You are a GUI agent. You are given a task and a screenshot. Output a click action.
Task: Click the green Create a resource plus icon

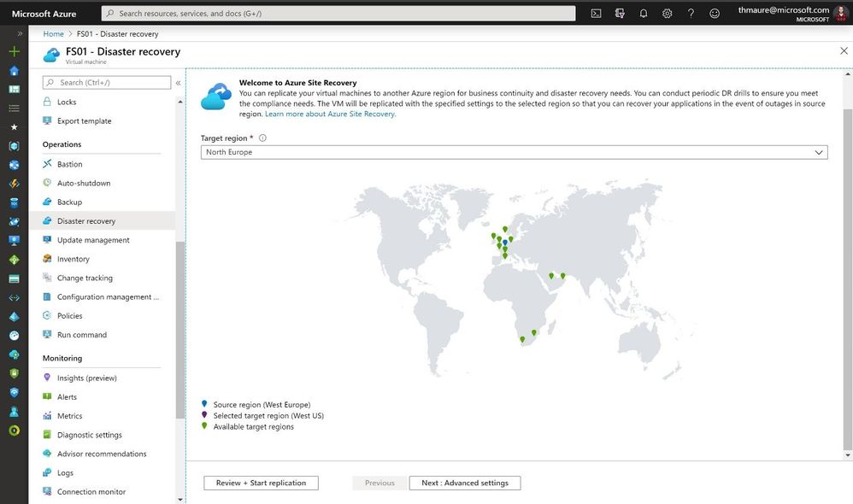click(15, 51)
